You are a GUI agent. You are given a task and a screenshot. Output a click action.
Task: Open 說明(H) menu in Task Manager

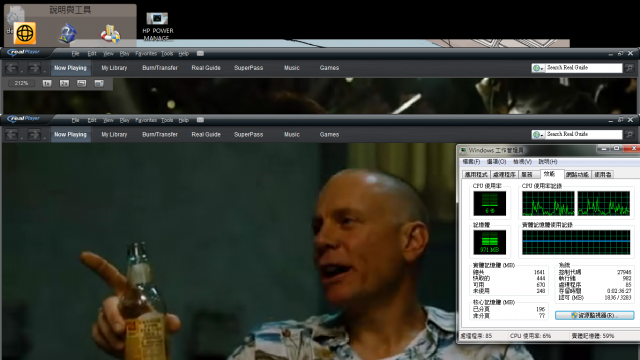tap(548, 162)
